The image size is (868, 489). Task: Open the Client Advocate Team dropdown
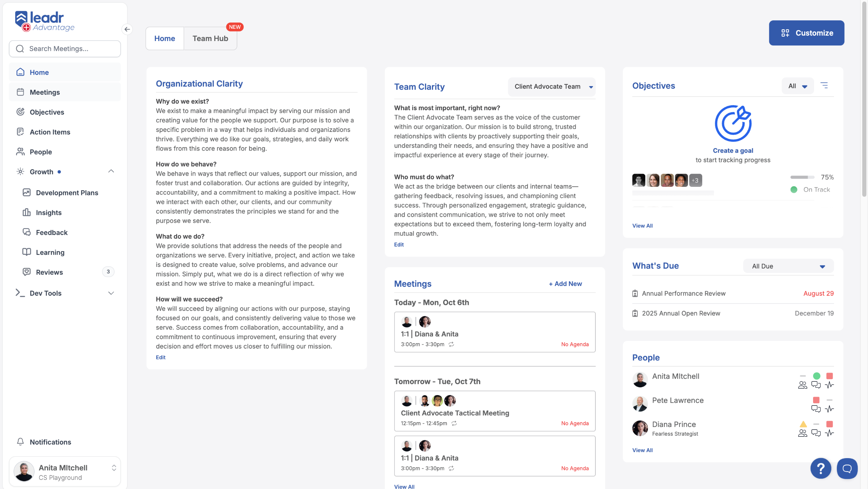pos(552,86)
